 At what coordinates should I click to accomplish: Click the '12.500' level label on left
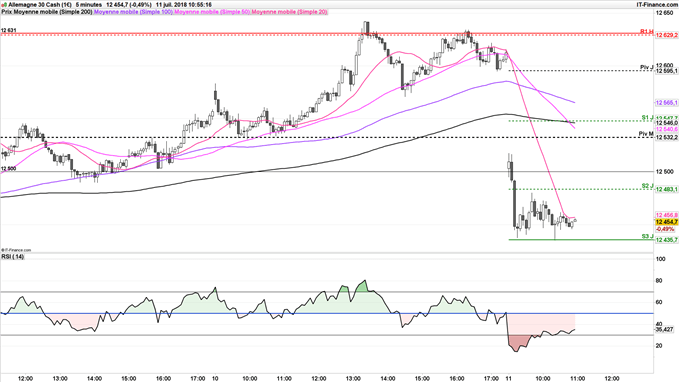(x=9, y=168)
